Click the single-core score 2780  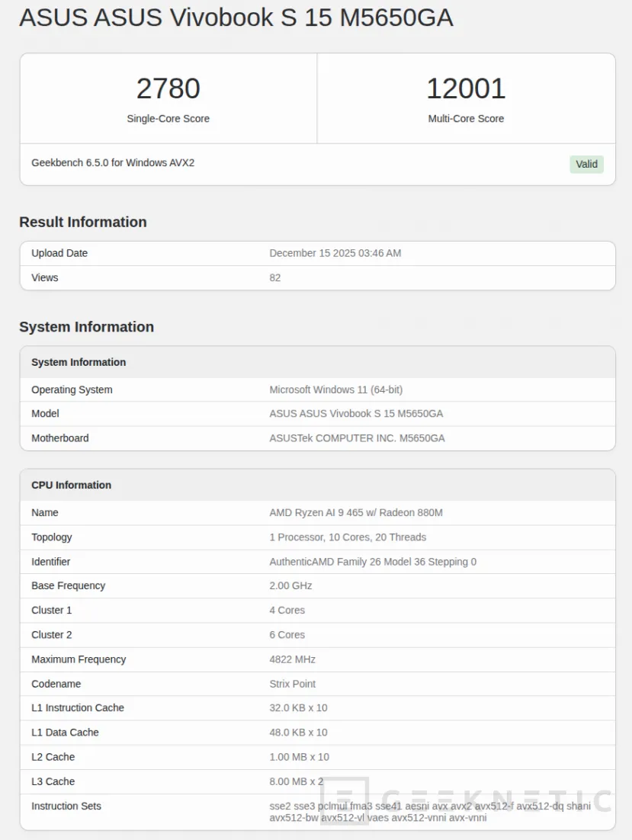pos(168,88)
